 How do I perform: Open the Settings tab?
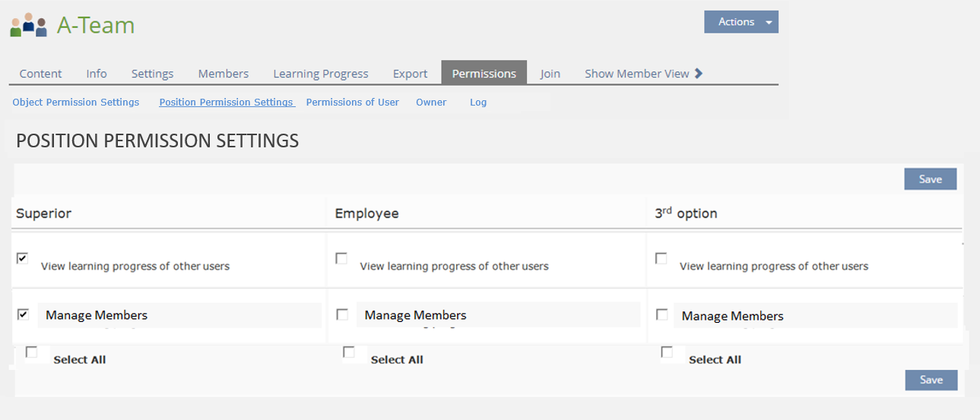coord(152,74)
